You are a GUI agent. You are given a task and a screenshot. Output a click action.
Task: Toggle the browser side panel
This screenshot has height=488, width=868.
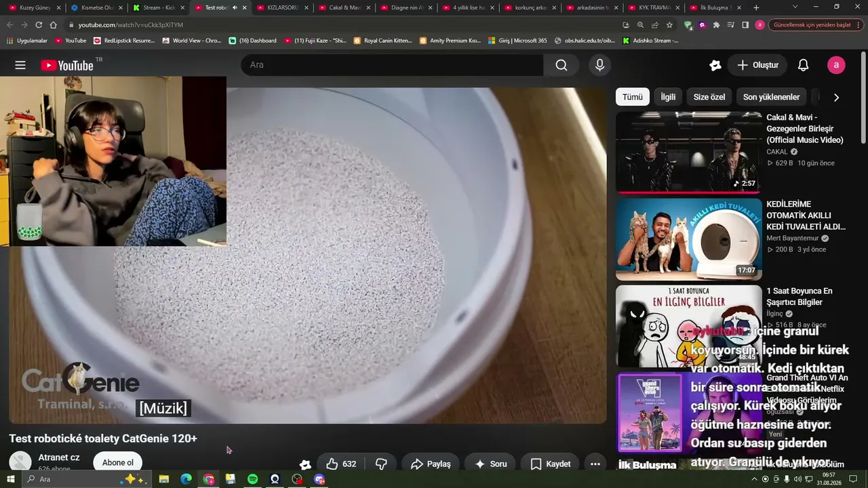(745, 25)
